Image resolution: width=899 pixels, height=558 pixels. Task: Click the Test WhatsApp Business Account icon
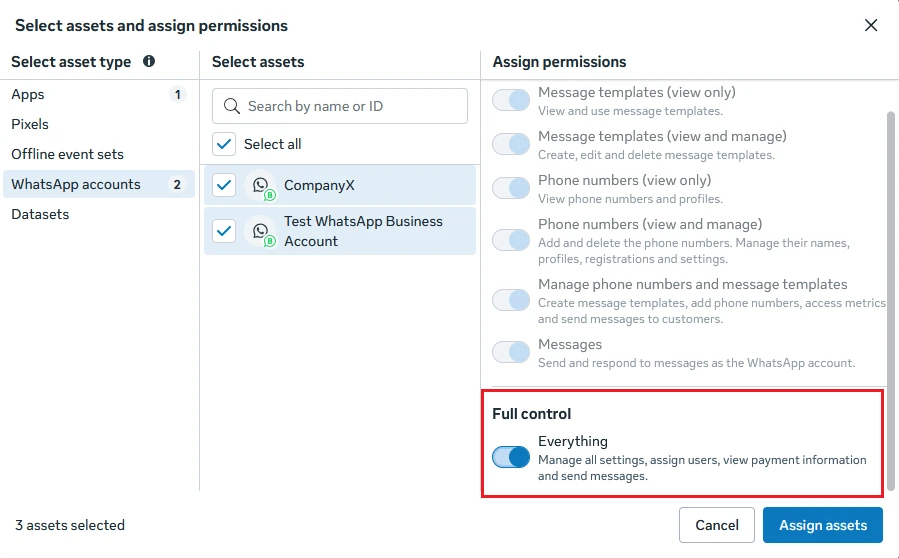(x=261, y=232)
